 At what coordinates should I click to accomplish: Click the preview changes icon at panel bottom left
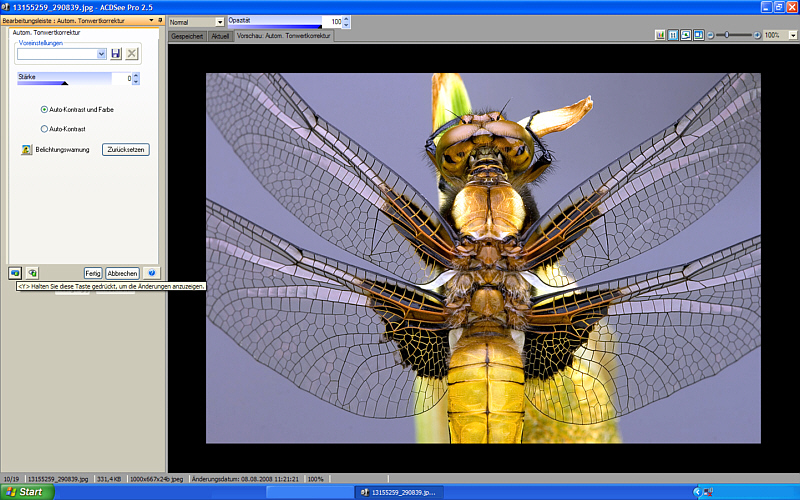tap(15, 272)
